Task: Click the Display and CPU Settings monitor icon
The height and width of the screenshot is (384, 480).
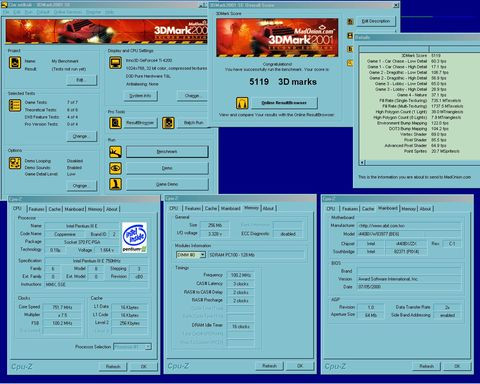Action: [x=115, y=63]
